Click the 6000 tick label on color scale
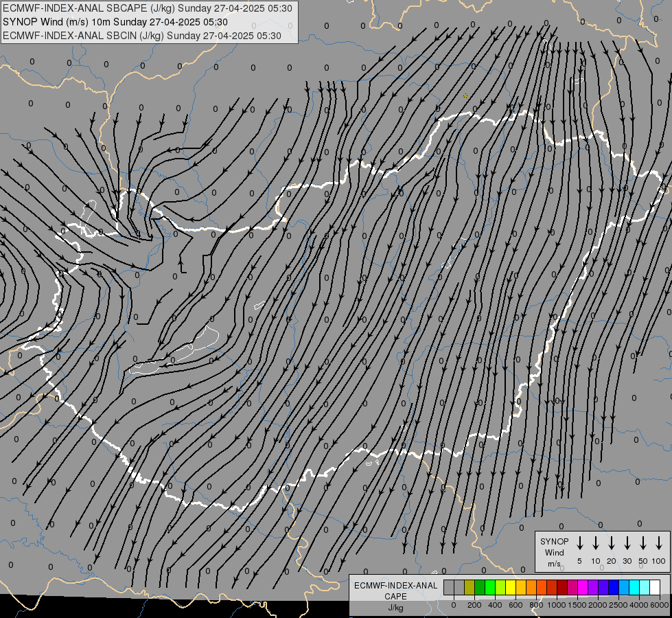The image size is (672, 618). [660, 605]
